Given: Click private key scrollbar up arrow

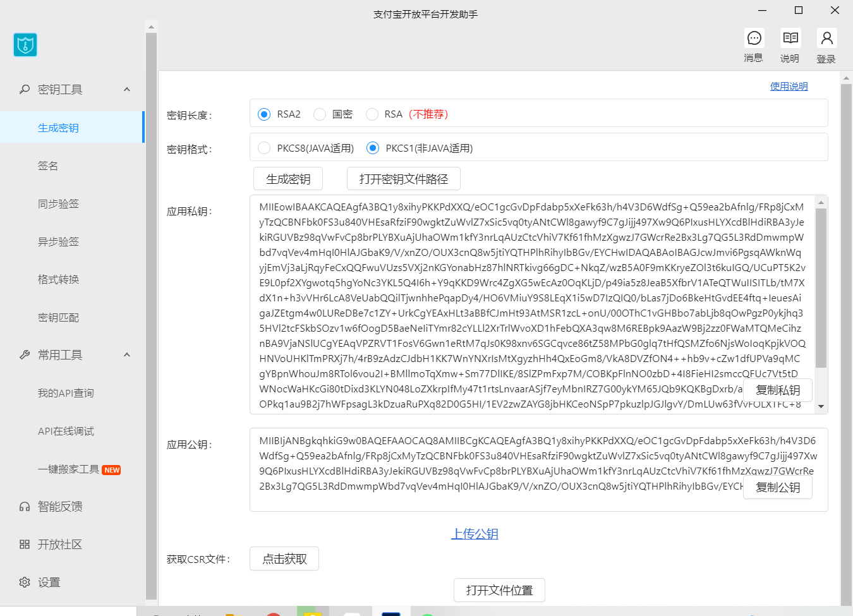Looking at the screenshot, I should (x=821, y=203).
